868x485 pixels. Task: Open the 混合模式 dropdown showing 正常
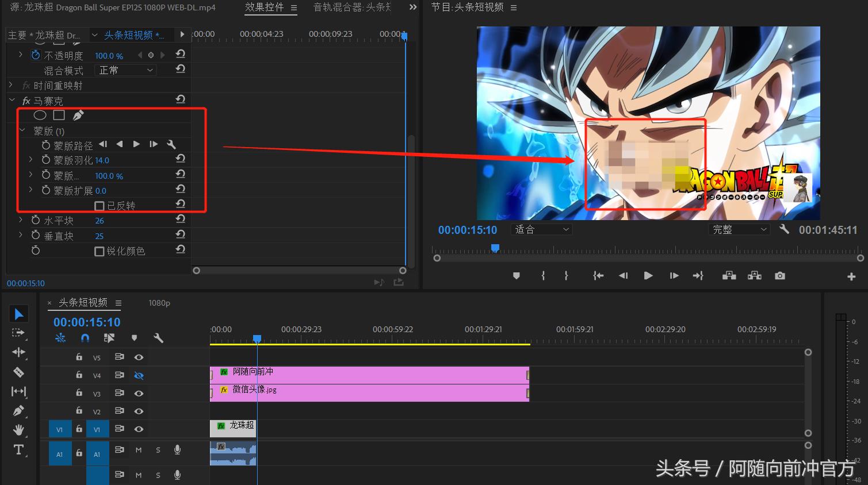coord(124,70)
